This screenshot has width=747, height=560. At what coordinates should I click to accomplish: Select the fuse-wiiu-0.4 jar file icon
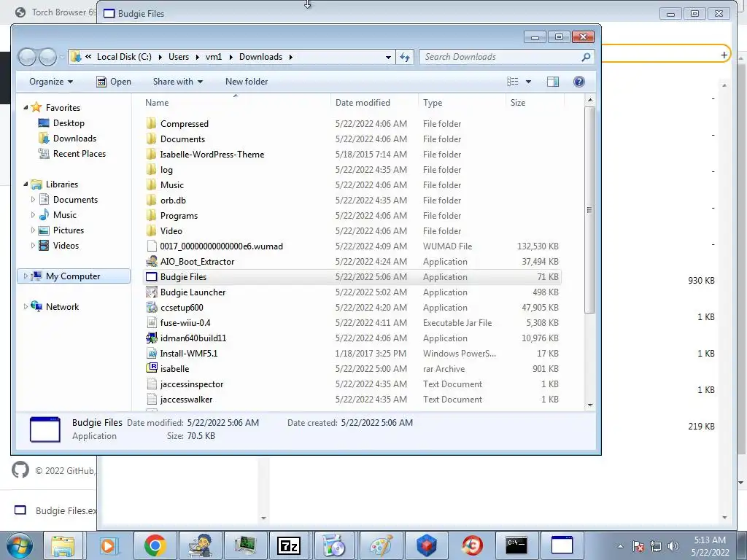[x=152, y=323]
